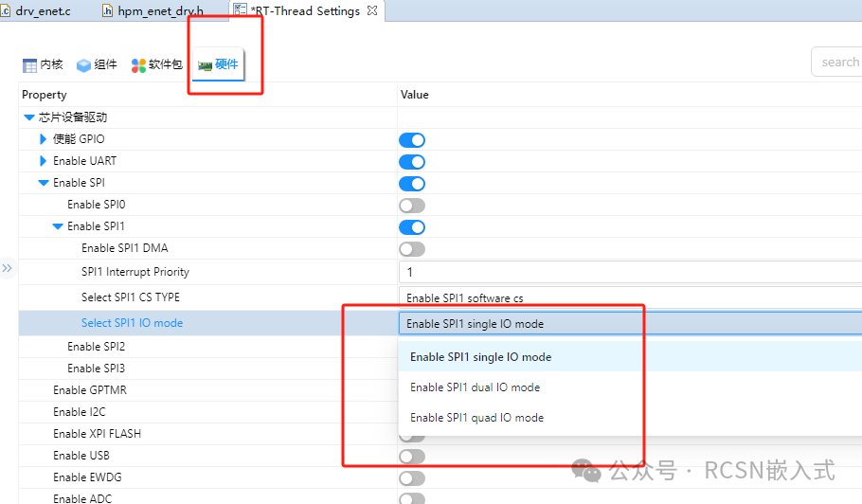Click the 内核 kernel tab icon
This screenshot has height=504, width=862.
(x=29, y=65)
